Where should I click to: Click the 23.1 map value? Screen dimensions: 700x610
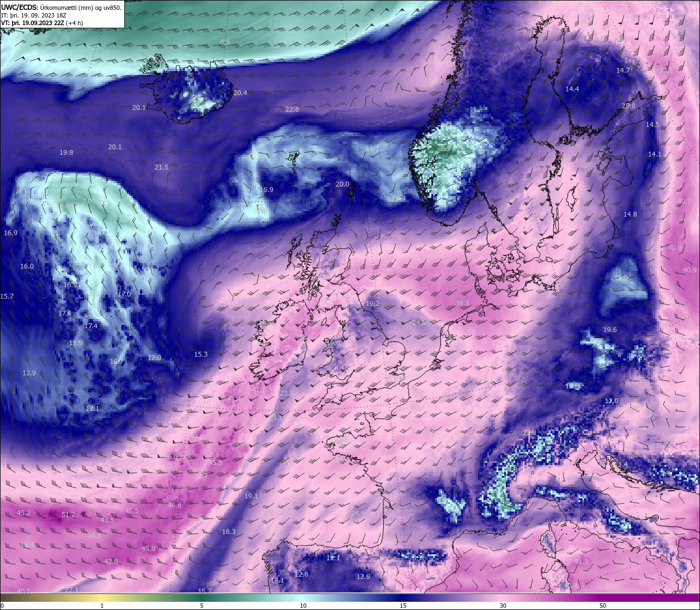(275, 417)
